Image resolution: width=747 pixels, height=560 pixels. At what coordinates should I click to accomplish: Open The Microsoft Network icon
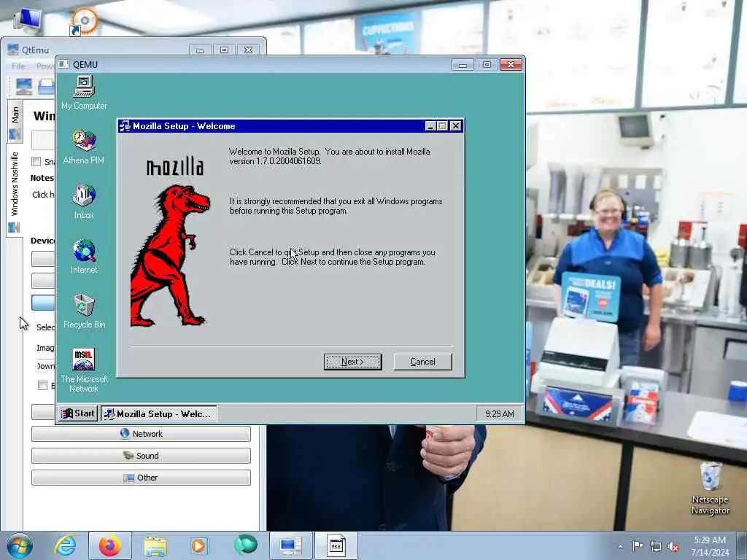[84, 370]
